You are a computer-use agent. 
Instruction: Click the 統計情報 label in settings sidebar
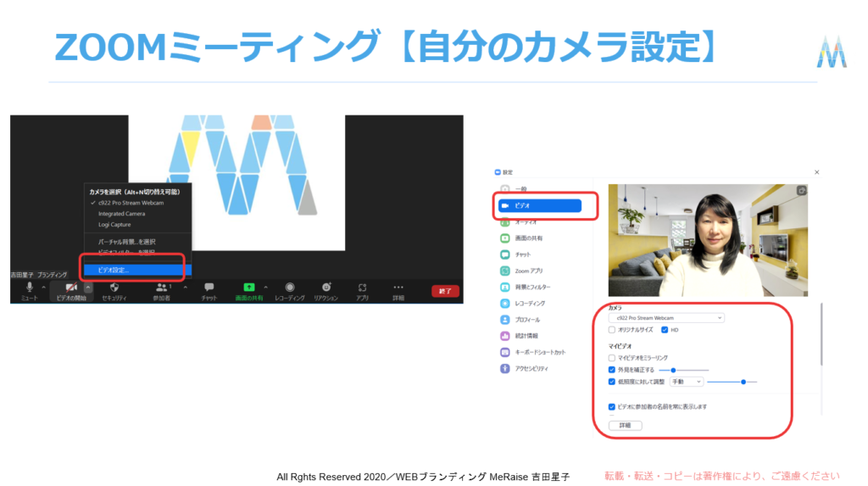tap(526, 336)
